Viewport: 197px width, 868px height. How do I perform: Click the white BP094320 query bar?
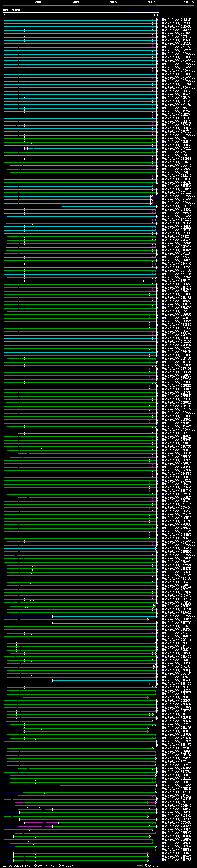click(81, 12)
